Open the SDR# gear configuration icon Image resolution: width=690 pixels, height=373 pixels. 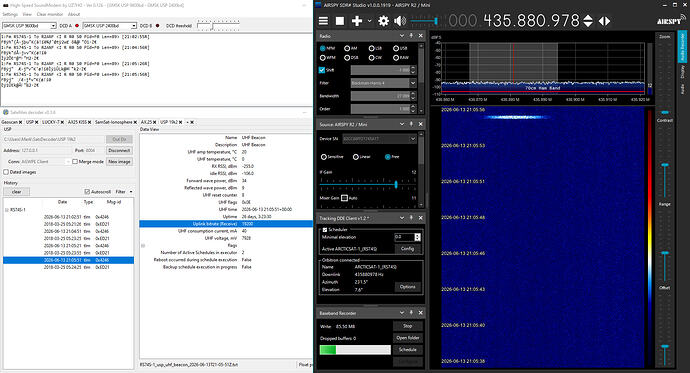click(x=383, y=21)
